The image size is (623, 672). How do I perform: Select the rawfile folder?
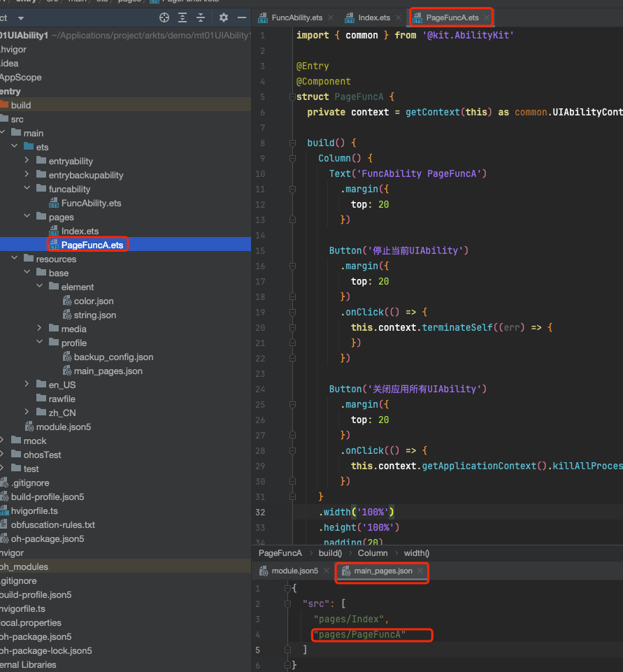(62, 399)
